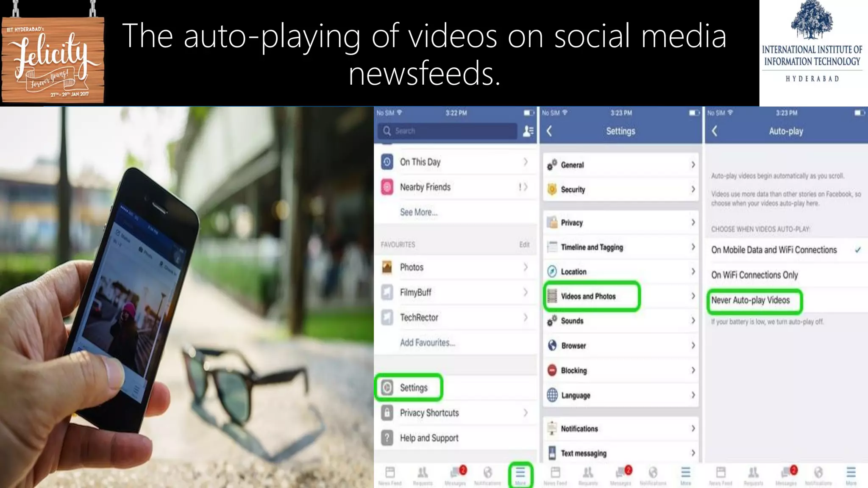The height and width of the screenshot is (488, 868).
Task: Open friend requests icon beside search bar
Action: pyautogui.click(x=528, y=131)
